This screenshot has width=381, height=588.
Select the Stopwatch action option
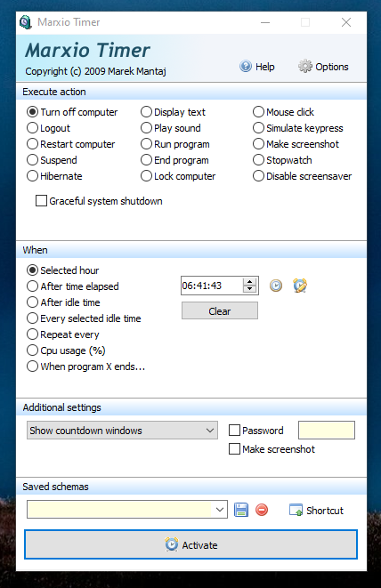pyautogui.click(x=258, y=160)
